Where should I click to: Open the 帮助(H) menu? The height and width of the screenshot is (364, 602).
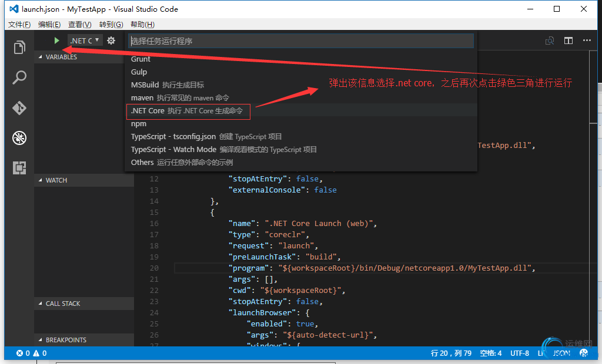142,25
